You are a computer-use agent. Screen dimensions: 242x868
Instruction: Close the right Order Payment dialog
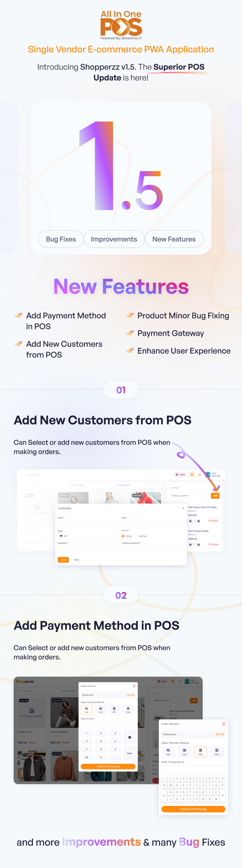(x=224, y=724)
